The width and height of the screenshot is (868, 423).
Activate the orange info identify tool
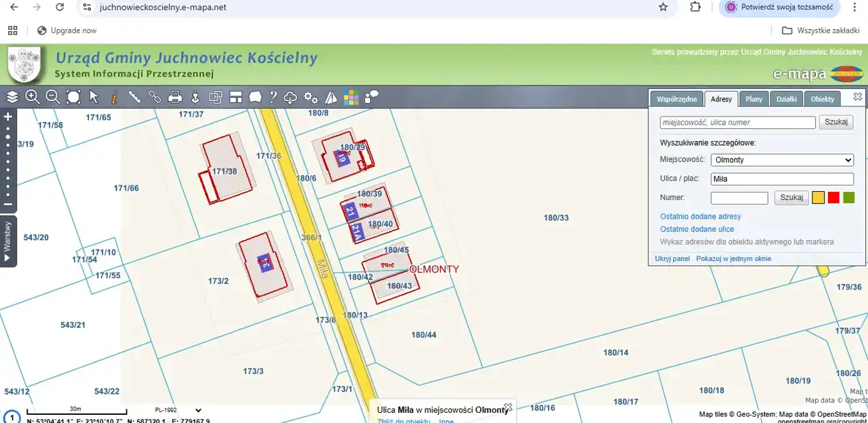coord(114,97)
